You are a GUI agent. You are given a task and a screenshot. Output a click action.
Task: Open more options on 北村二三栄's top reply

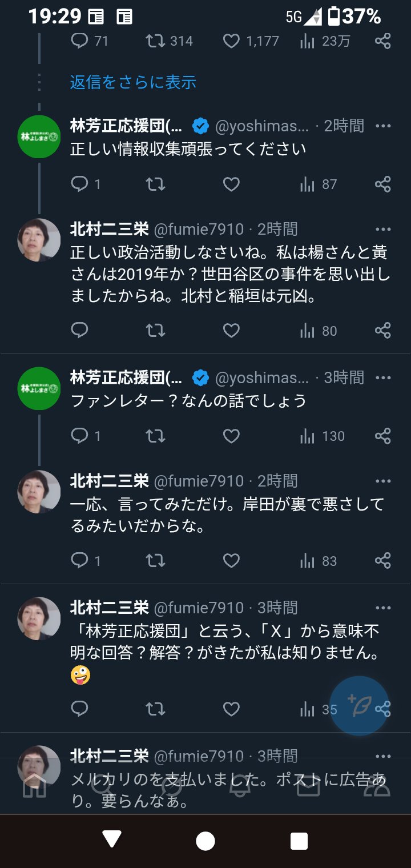coord(384,228)
